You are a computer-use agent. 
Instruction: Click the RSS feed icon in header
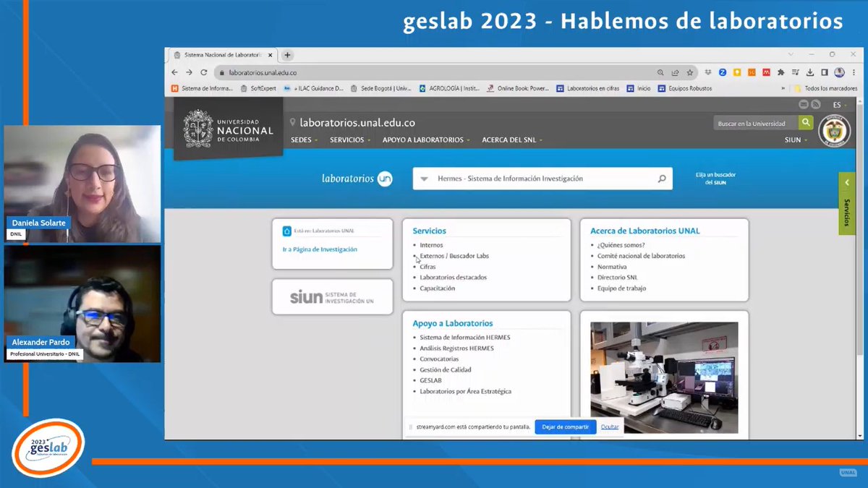[x=815, y=105]
